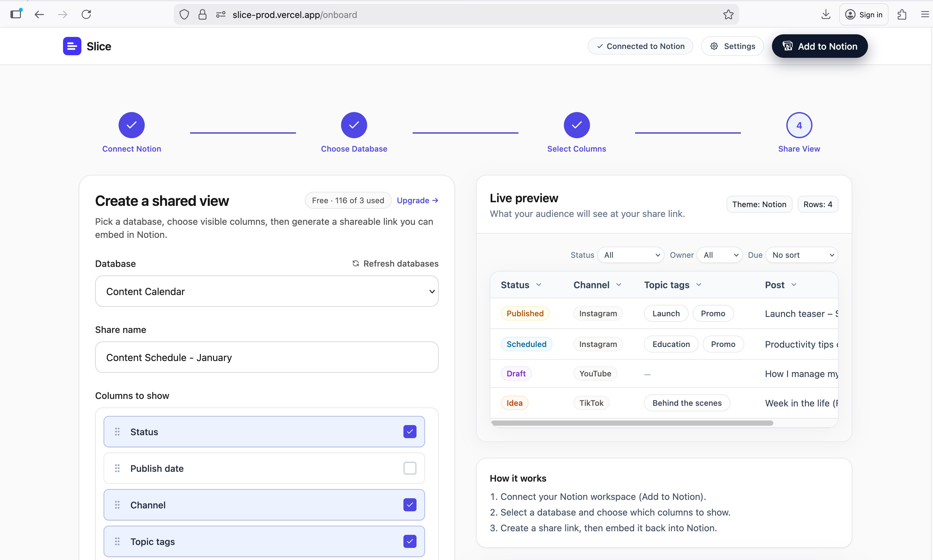Open the browser sidebar panel icon
The height and width of the screenshot is (560, 933).
(16, 14)
